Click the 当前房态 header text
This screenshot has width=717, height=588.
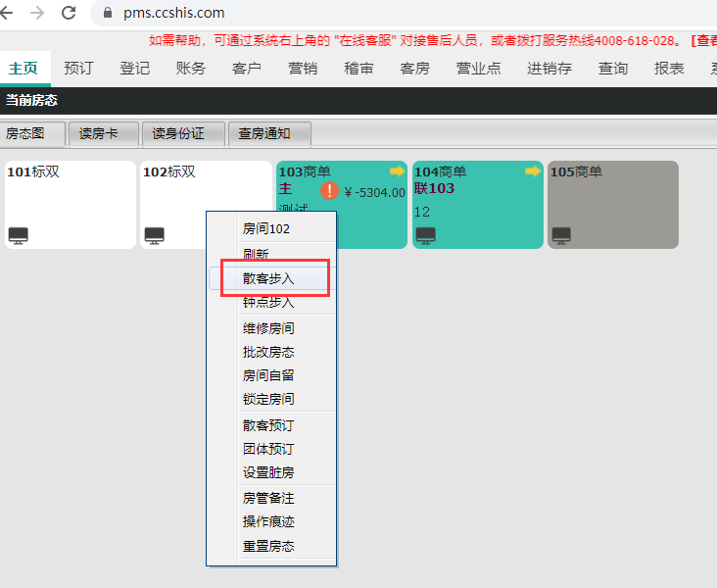tap(31, 100)
